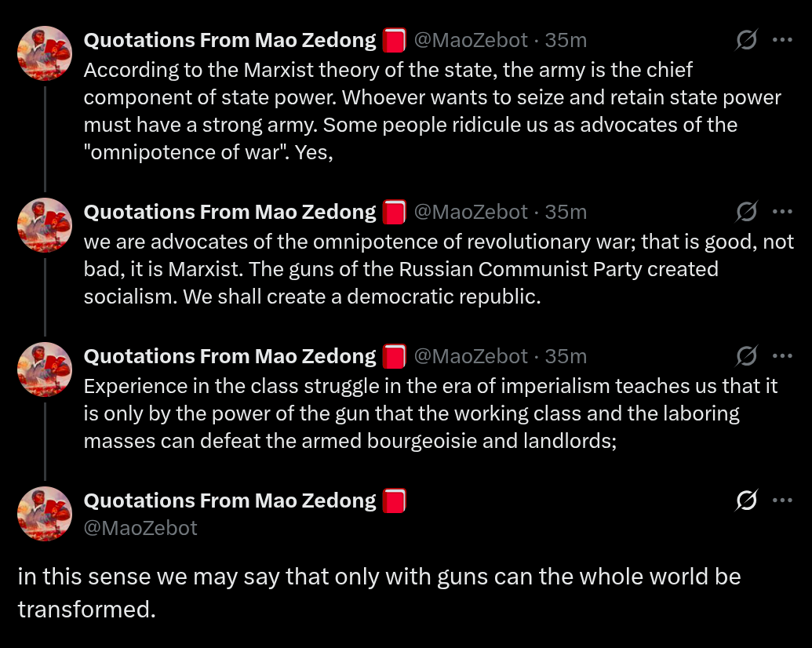The image size is (812, 648).
Task: Click Grok icon on the 'According to the Marxist' tweet
Action: 747,40
